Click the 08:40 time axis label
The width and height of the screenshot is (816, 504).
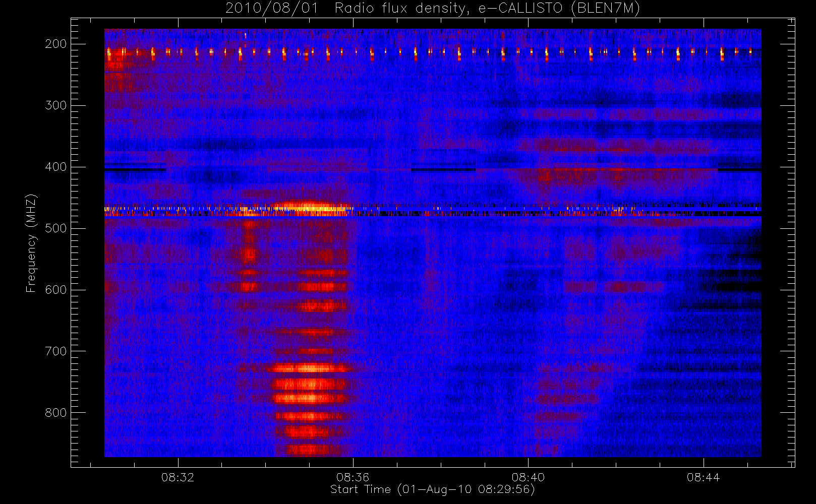(528, 477)
